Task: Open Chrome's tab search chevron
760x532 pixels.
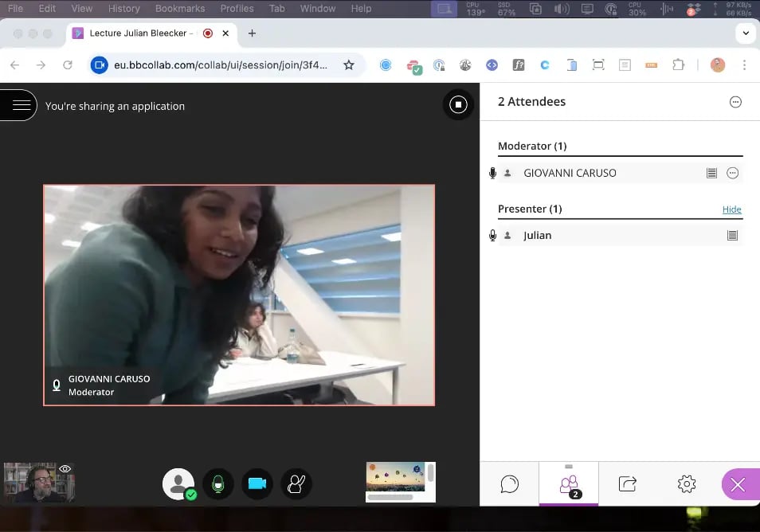Action: 746,33
